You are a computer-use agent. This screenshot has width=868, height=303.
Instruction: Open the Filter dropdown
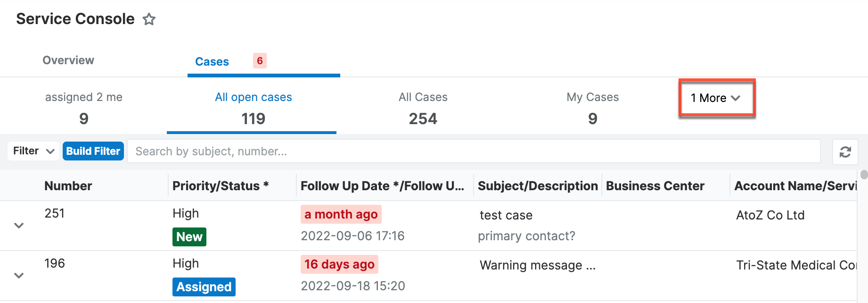point(33,151)
